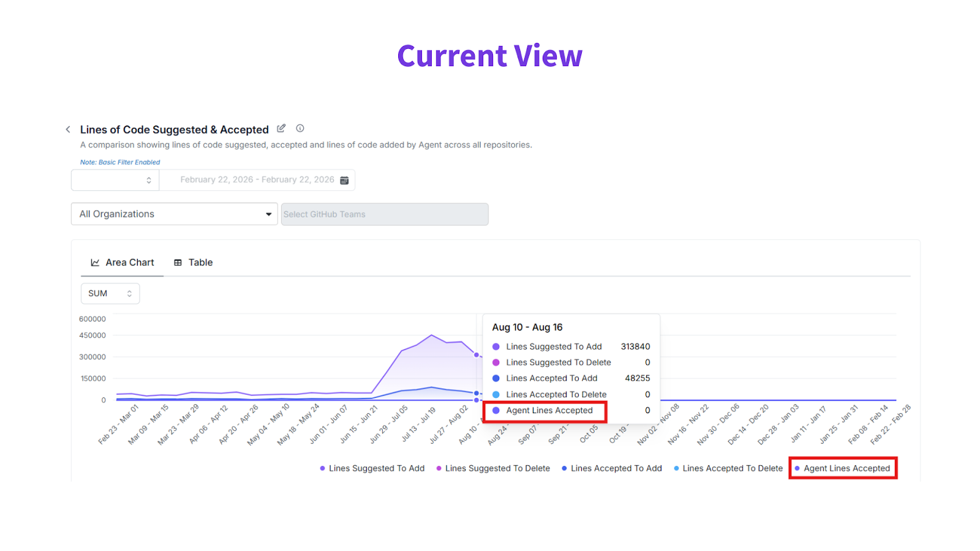This screenshot has width=980, height=551.
Task: Click the Basic Filter Enabled note
Action: coord(120,162)
